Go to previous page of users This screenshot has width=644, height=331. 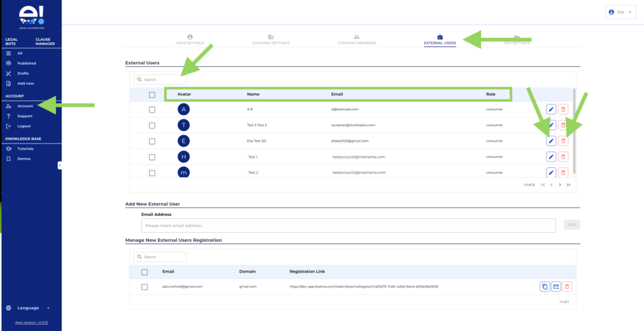click(x=552, y=185)
